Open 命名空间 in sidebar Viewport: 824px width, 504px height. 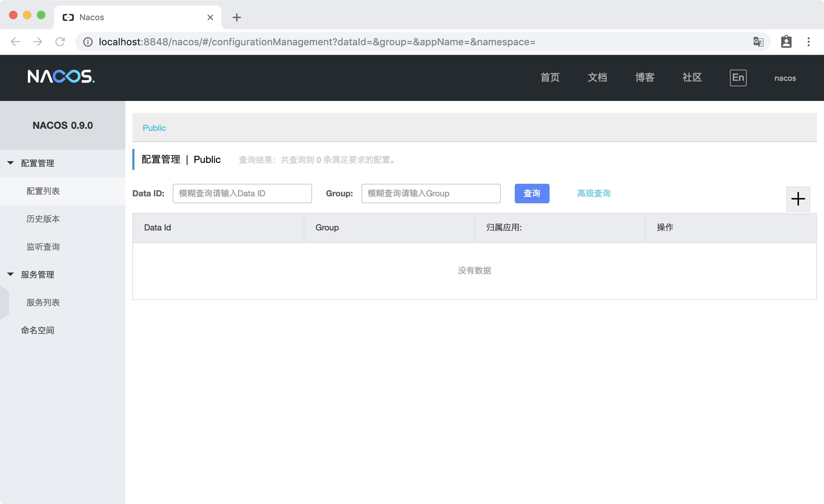pos(38,330)
